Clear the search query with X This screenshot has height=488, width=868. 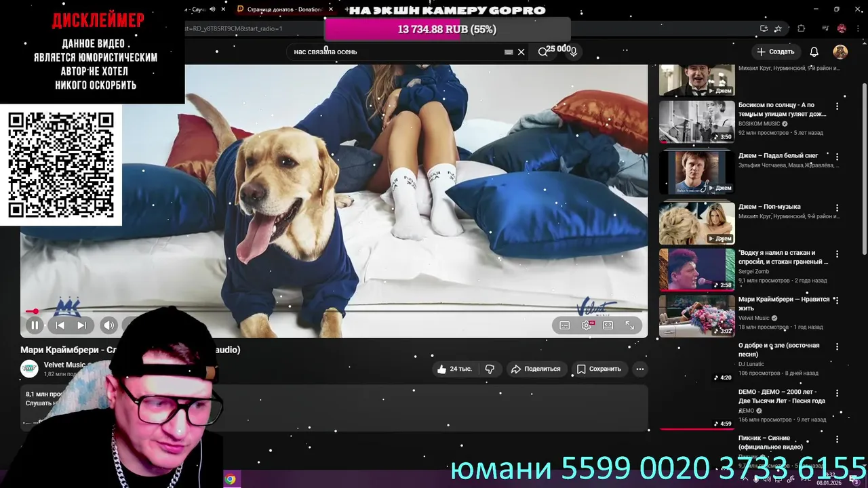pyautogui.click(x=521, y=52)
